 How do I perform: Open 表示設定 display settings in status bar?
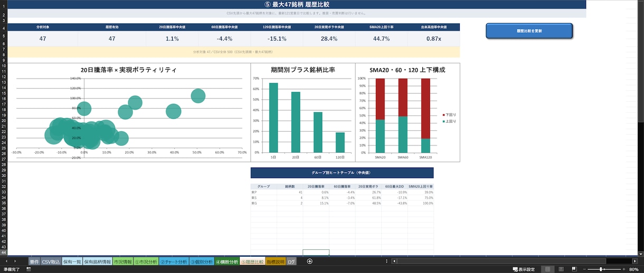(x=524, y=269)
